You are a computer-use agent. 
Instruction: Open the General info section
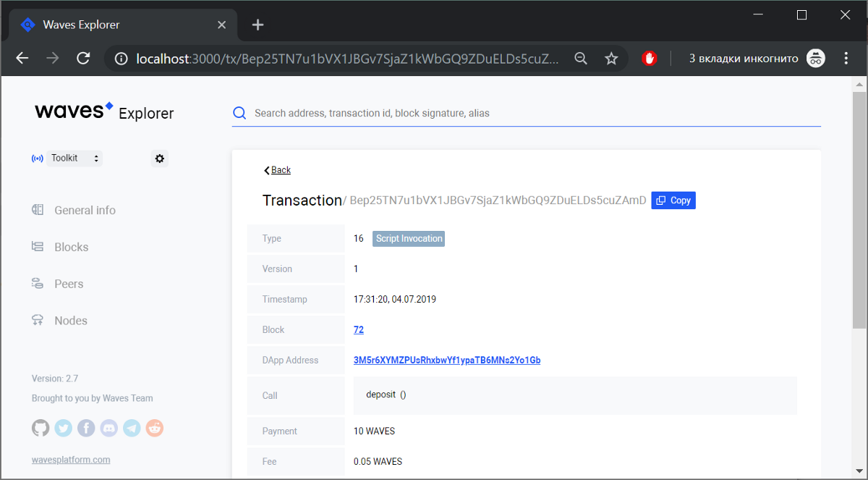[85, 210]
